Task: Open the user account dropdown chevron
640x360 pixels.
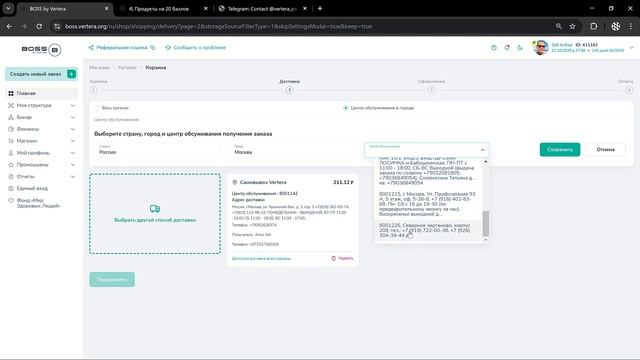Action: pyautogui.click(x=631, y=48)
